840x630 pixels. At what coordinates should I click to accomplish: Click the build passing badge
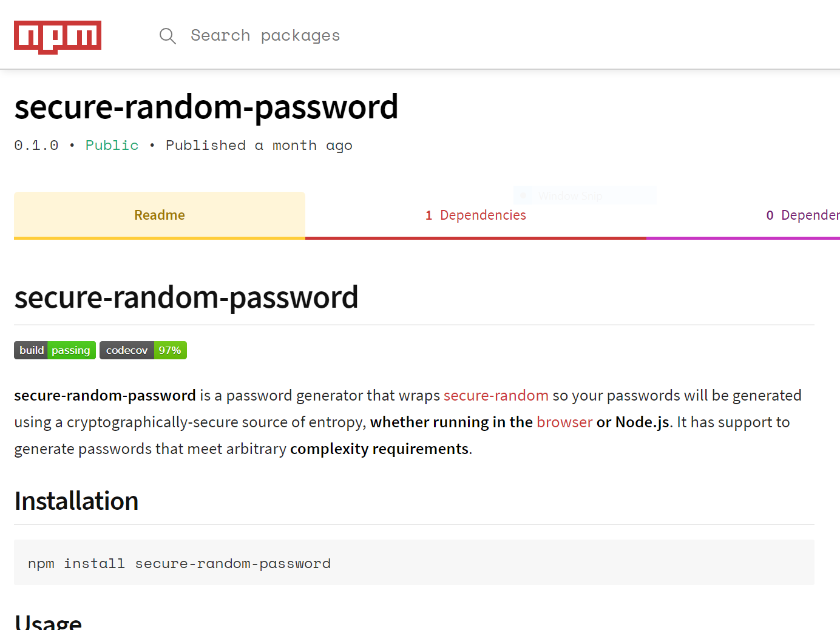[x=55, y=350]
